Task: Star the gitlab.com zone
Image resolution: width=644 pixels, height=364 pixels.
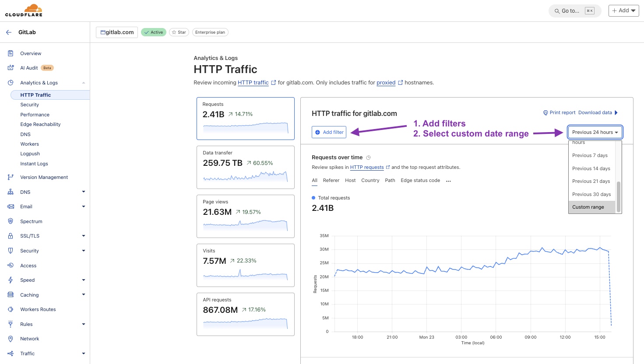Action: tap(179, 32)
